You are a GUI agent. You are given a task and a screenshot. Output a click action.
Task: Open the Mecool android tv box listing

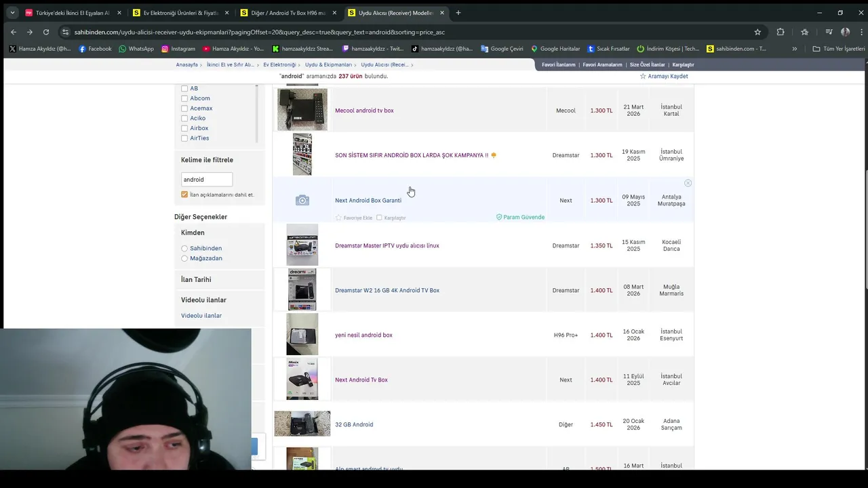point(364,110)
